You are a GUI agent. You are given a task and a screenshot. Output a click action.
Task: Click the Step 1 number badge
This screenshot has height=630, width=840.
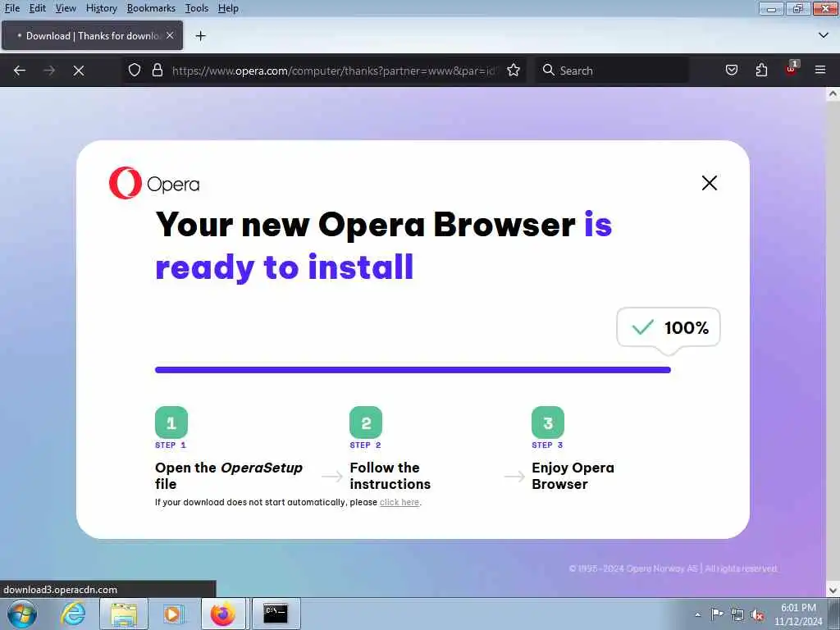coord(171,422)
